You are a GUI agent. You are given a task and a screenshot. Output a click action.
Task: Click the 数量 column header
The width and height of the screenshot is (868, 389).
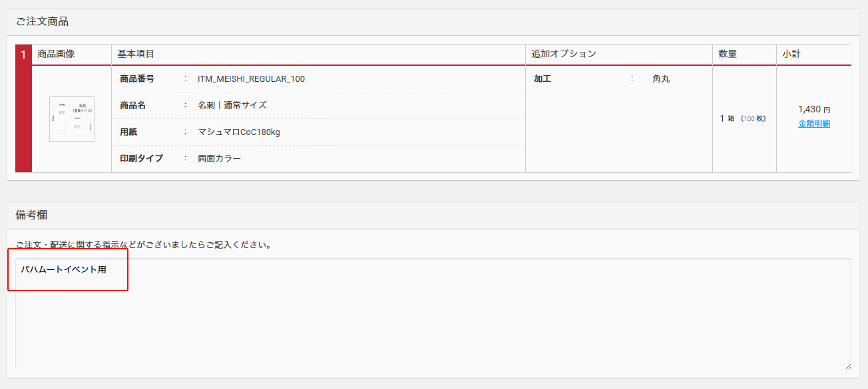[x=728, y=54]
